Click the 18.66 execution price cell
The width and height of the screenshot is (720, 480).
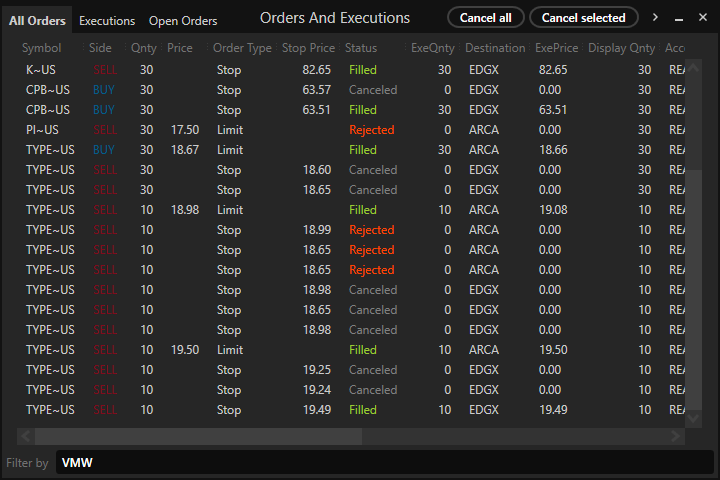tap(553, 150)
